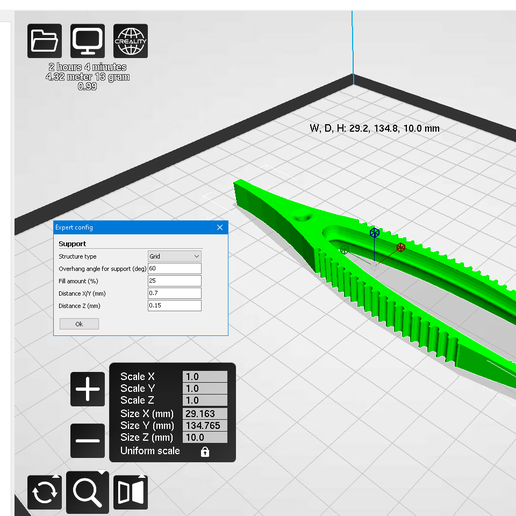
Task: Click the Fill amount (%) field
Action: 175,281
